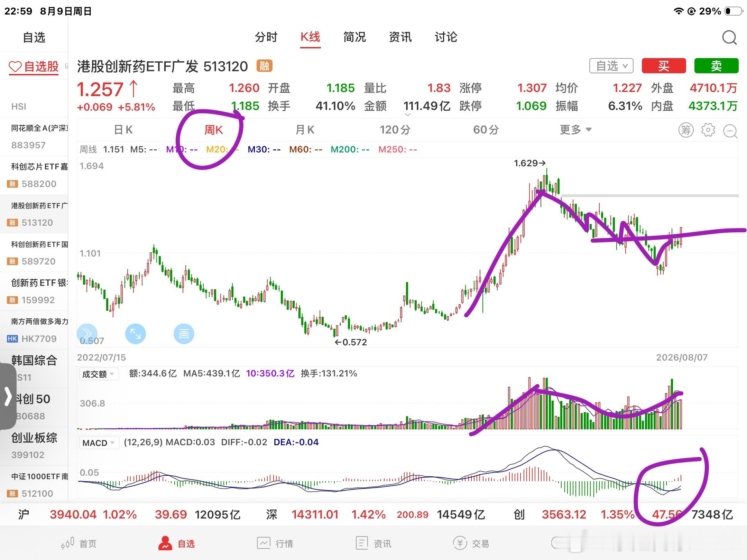The width and height of the screenshot is (747, 560).
Task: Expand the 自选 dropdown beside stock name
Action: click(x=611, y=66)
